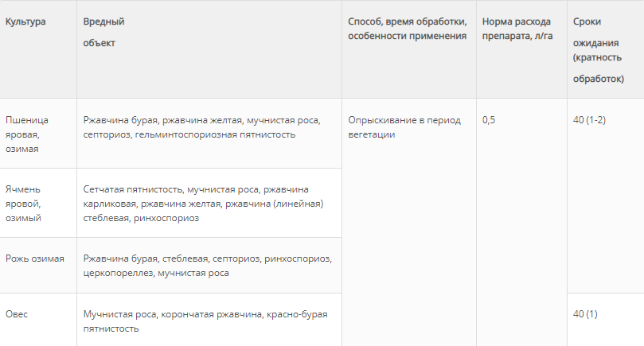Select the Овес crop cell

[x=17, y=314]
